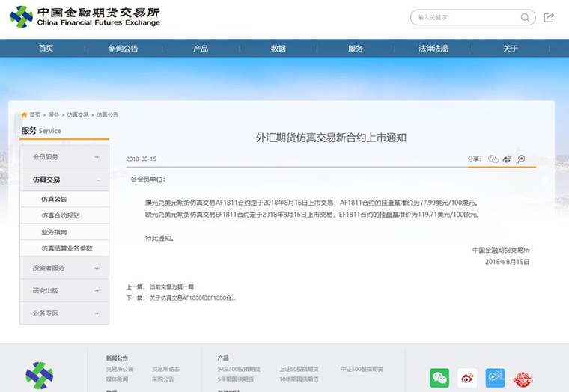
Task: Open the red seal footer icon
Action: pyautogui.click(x=523, y=379)
